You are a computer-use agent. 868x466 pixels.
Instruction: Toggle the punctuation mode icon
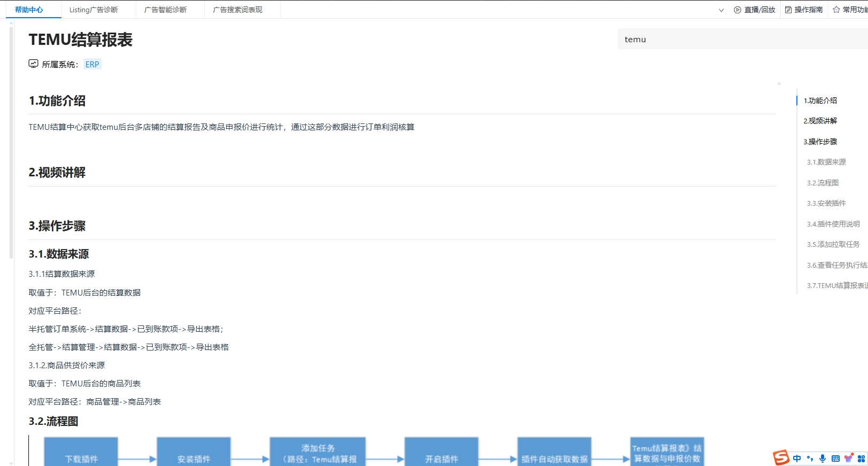tap(810, 459)
